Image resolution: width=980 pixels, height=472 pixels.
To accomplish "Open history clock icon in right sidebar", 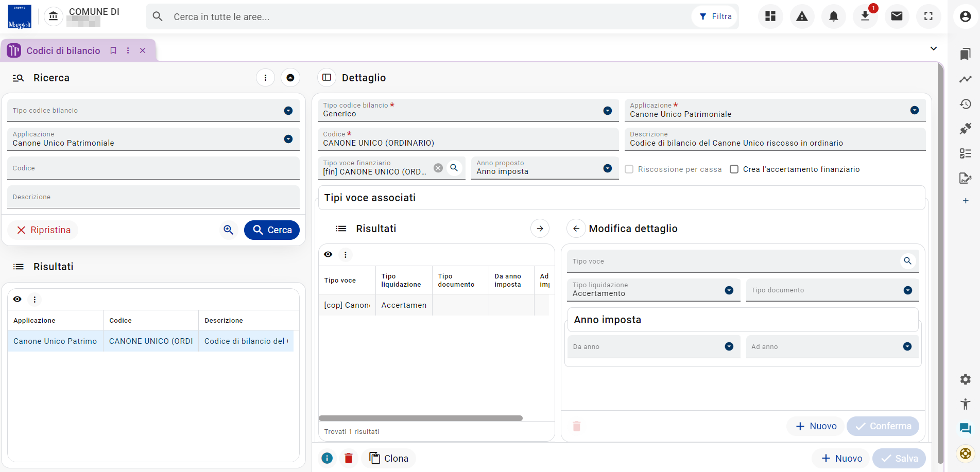I will click(966, 104).
